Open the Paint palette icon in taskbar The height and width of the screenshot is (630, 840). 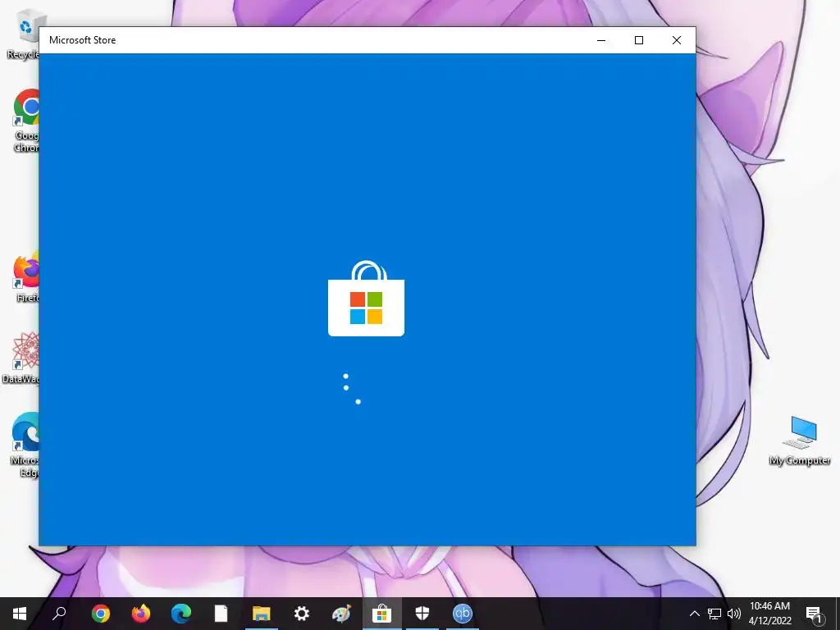coord(341,614)
